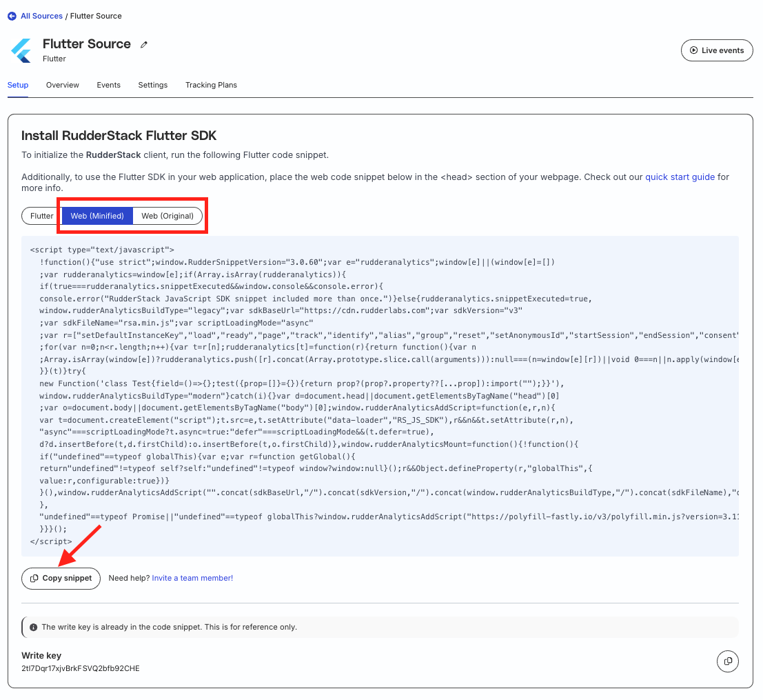Click the Copy snippet button
The height and width of the screenshot is (700, 763).
61,579
